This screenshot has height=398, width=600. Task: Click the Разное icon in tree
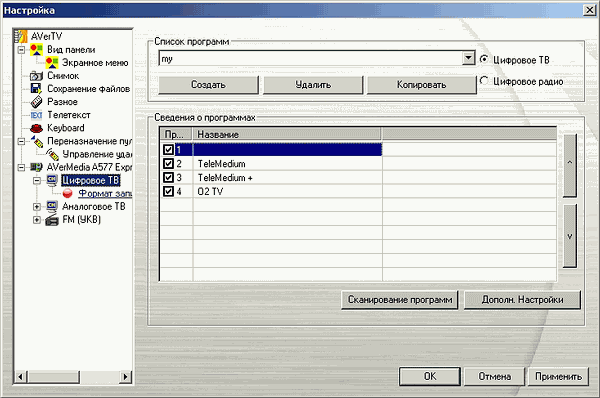tap(36, 102)
